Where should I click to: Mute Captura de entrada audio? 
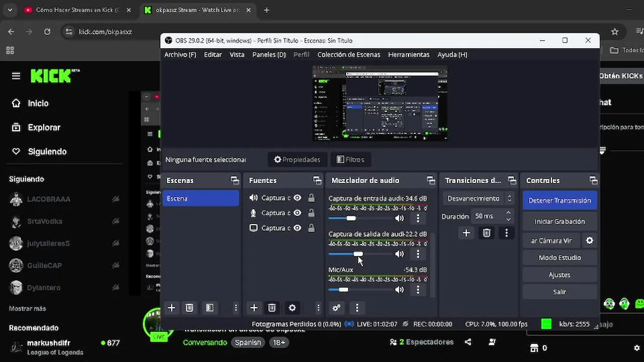coord(399,218)
